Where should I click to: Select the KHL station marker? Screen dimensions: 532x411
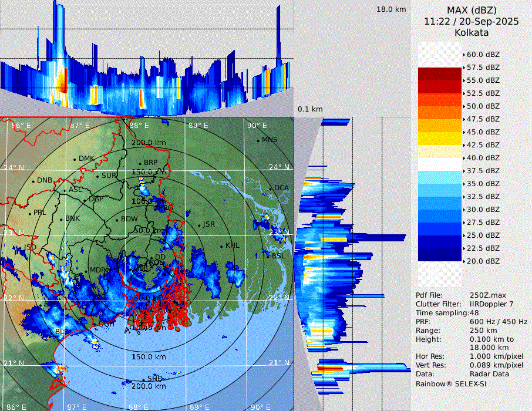[x=221, y=246]
